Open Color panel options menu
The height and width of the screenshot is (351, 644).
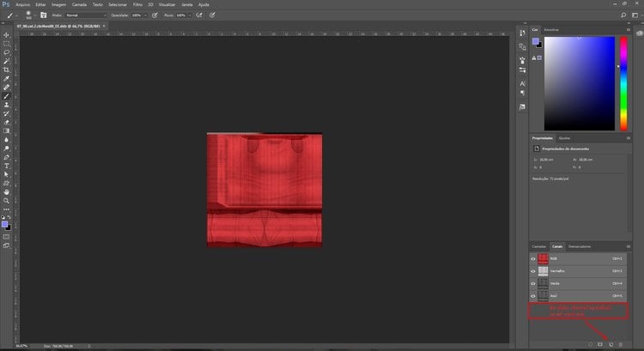(628, 29)
